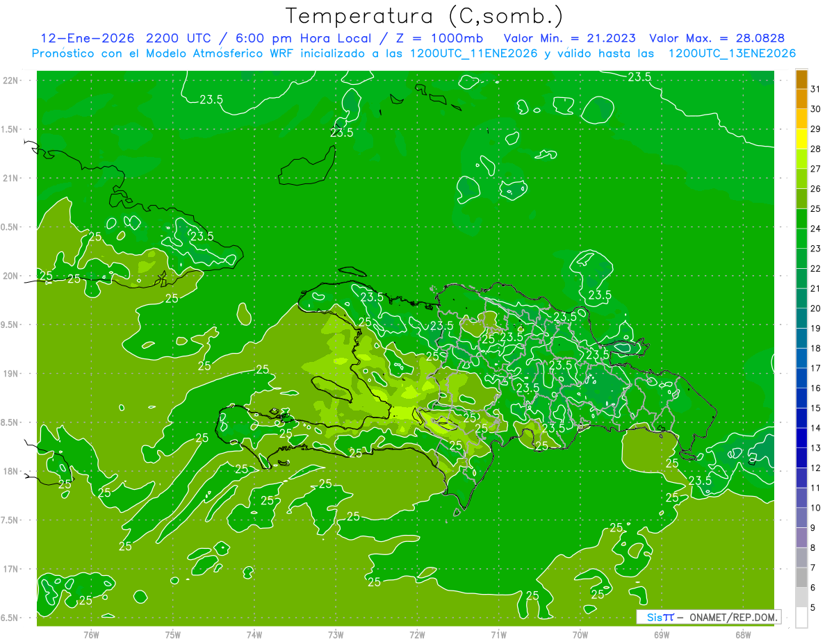This screenshot has width=834, height=644.
Task: Click the orange-brown swatch above 31 on the scale
Action: [x=801, y=79]
